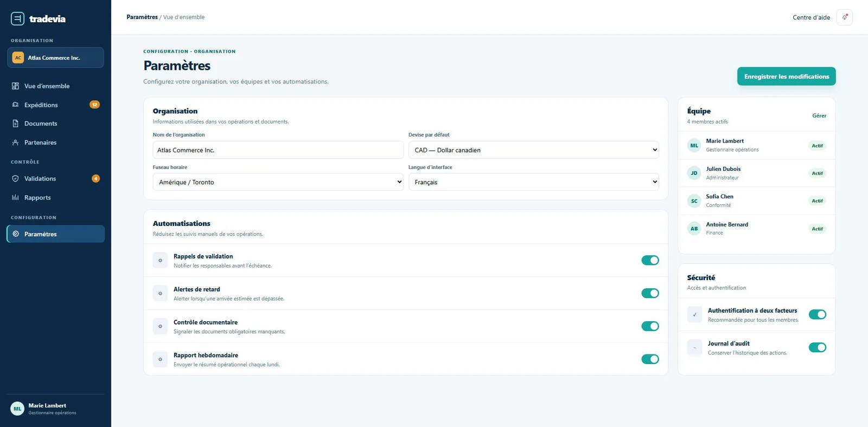868x427 pixels.
Task: Turn off Alertes de retard switch
Action: tap(650, 293)
